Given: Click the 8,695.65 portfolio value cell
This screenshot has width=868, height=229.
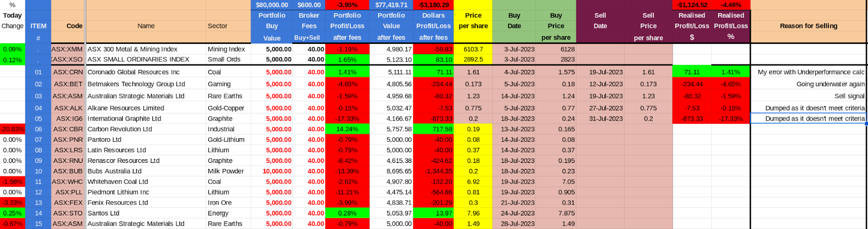Looking at the screenshot, I should coord(391,171).
